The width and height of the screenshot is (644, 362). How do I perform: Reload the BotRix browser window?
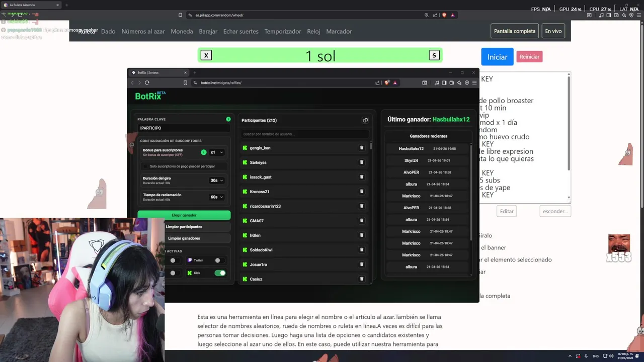[147, 82]
